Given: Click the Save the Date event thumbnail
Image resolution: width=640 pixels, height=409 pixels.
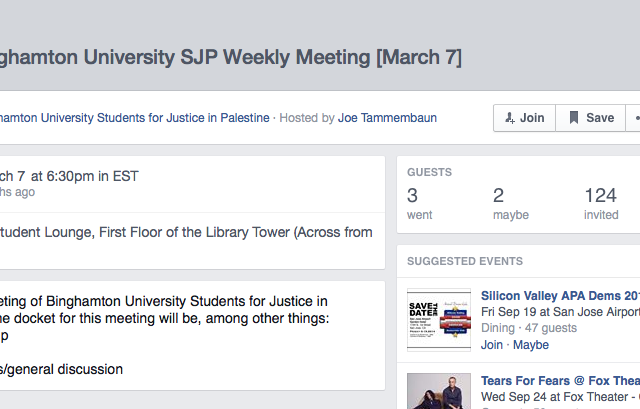Looking at the screenshot, I should 439,320.
